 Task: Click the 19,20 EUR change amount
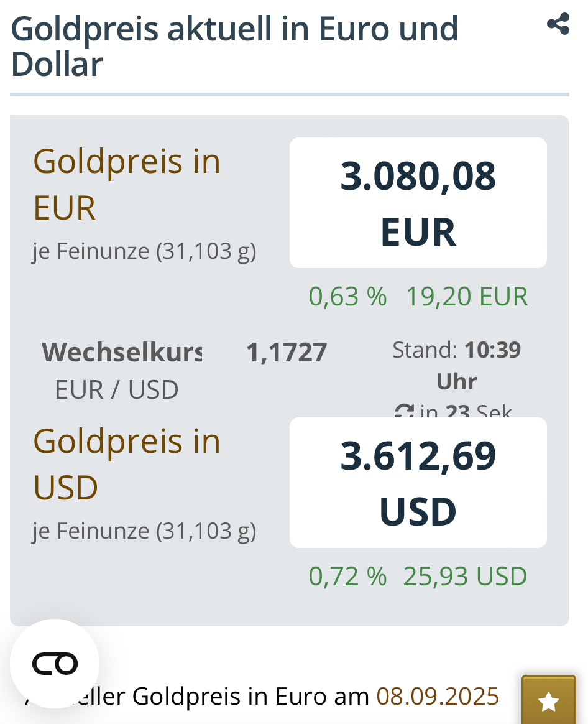point(467,297)
